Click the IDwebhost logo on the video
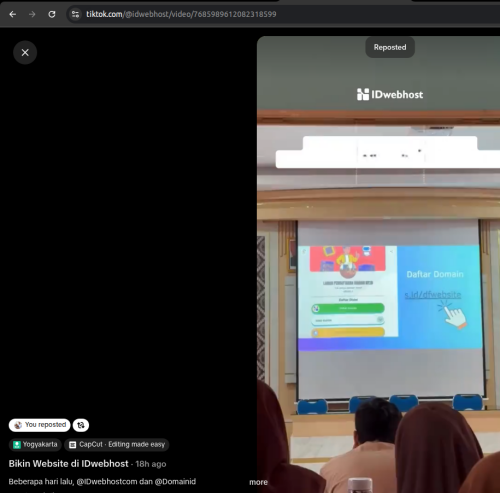The height and width of the screenshot is (493, 500). point(390,94)
